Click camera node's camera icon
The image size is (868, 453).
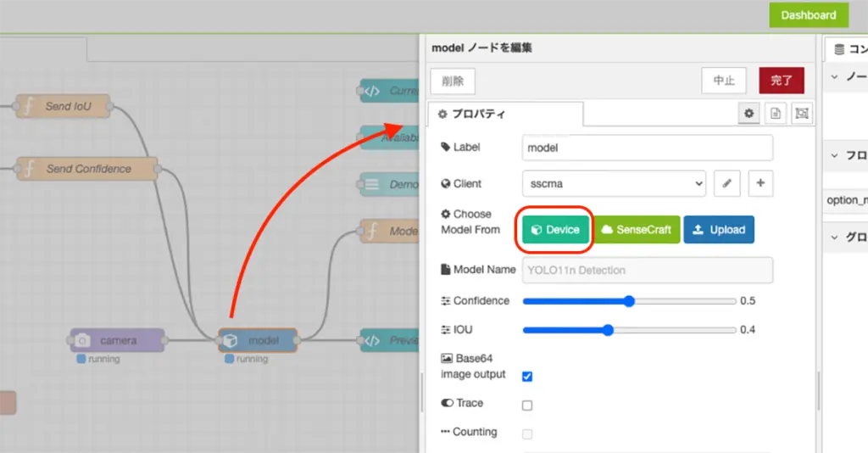click(x=82, y=340)
